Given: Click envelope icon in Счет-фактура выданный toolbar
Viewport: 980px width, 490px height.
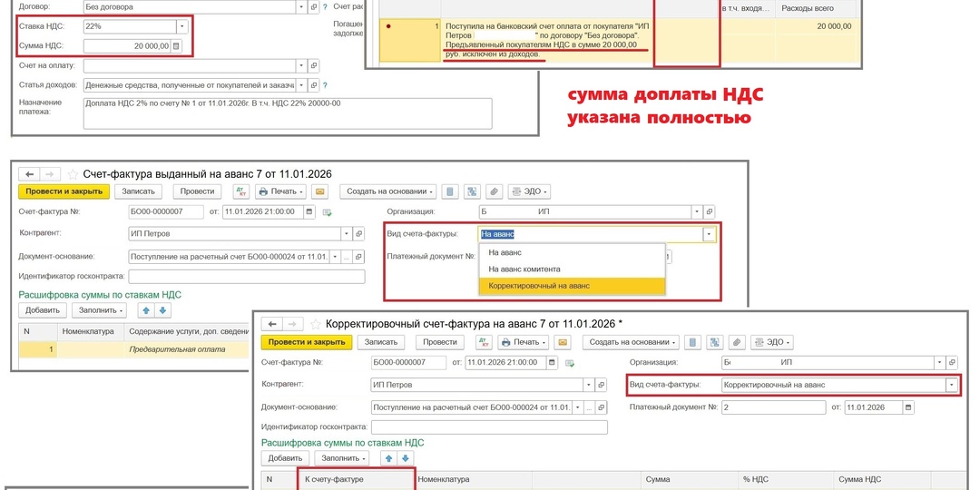Looking at the screenshot, I should point(320,191).
